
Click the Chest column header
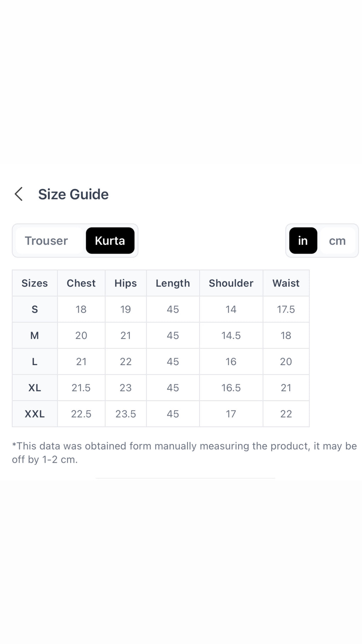(81, 283)
